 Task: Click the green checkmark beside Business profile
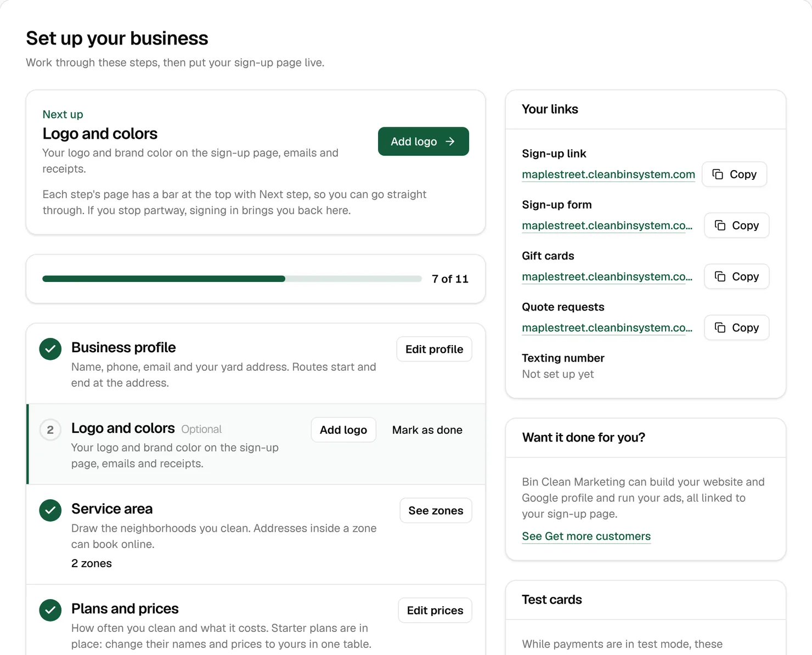(50, 349)
